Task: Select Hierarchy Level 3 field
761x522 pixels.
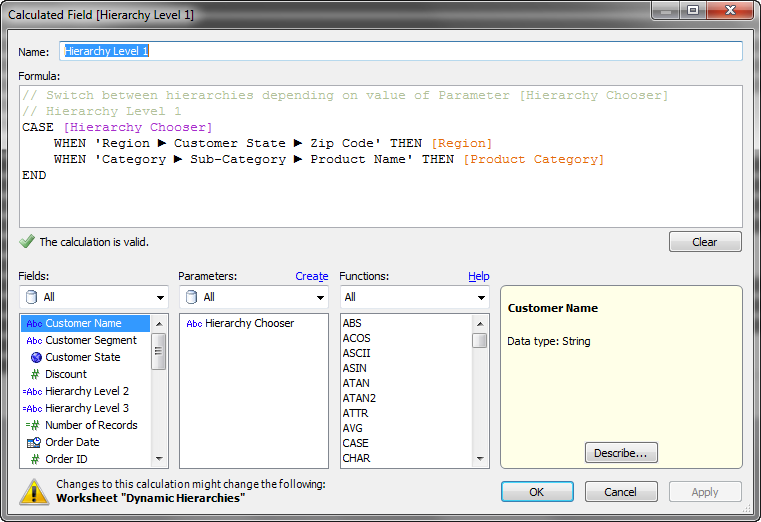Action: coord(85,408)
